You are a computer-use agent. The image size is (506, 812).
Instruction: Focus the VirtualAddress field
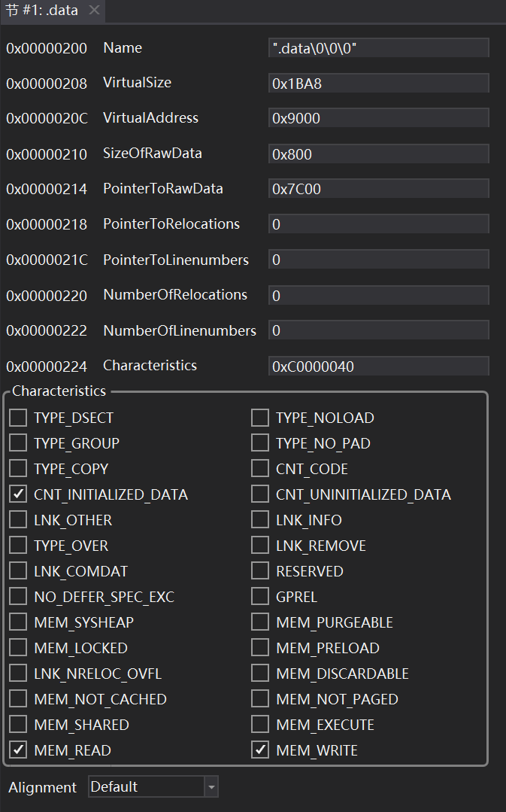click(x=378, y=118)
